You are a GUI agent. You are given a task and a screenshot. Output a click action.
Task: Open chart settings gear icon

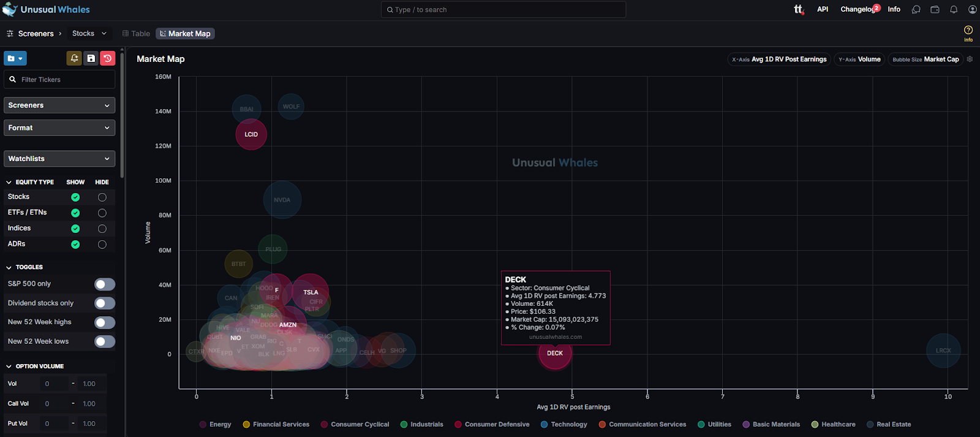pyautogui.click(x=970, y=59)
